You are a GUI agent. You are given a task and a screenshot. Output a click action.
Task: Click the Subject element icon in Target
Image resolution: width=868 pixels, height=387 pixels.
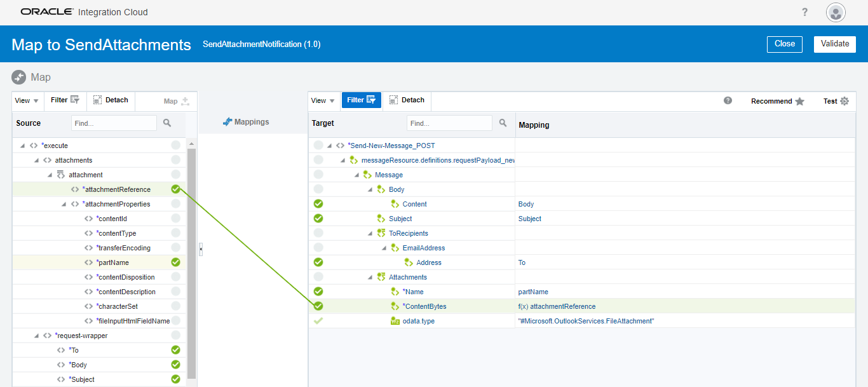[x=381, y=219]
